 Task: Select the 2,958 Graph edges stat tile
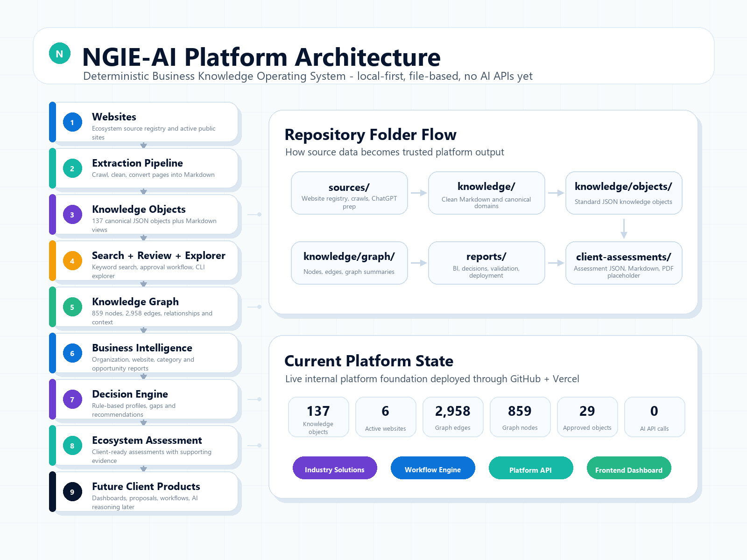pos(453,417)
